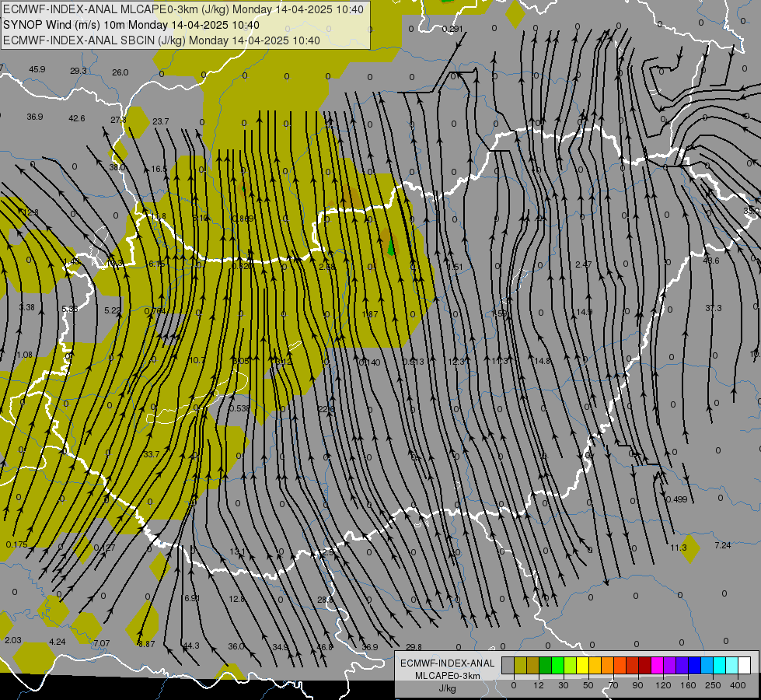Click the SYNOP Wind 10m header line

pos(131,25)
